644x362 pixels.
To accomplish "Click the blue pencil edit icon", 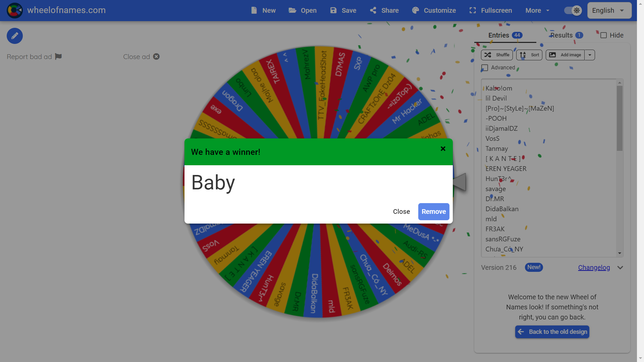I will 15,36.
